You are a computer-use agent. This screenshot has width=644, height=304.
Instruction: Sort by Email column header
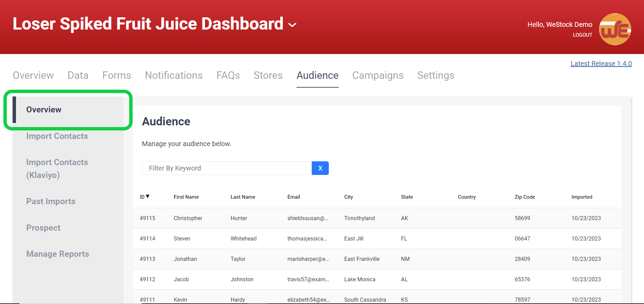tap(294, 197)
